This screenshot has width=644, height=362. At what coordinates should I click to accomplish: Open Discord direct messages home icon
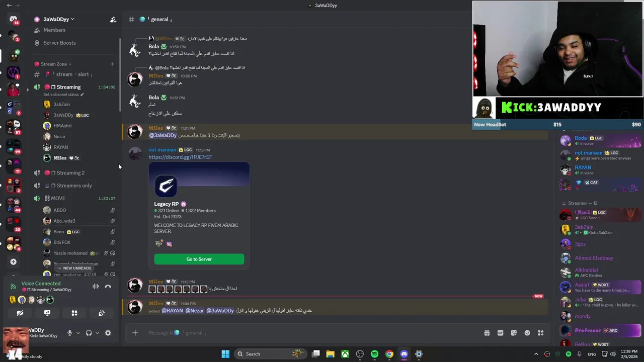click(14, 19)
